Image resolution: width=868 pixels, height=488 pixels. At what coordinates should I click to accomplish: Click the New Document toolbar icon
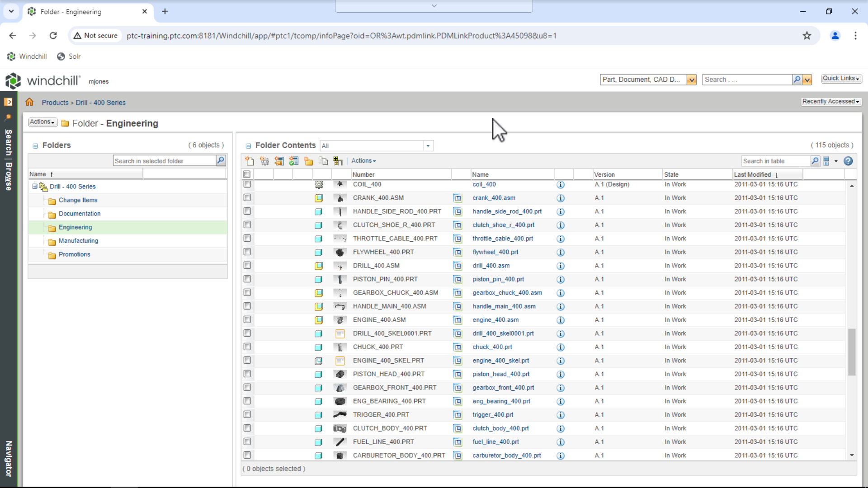point(250,161)
